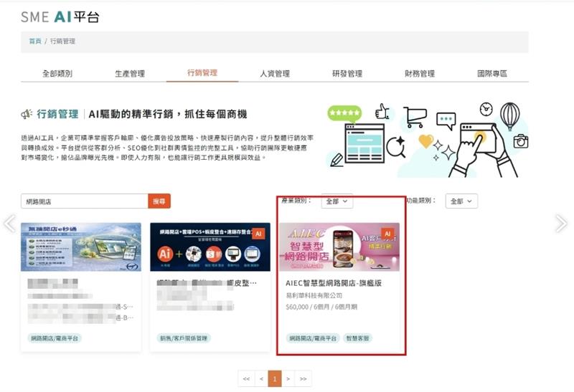This screenshot has height=392, width=574.
Task: Click 網路開店/電商平台 tag on the AIEC card
Action: (313, 338)
